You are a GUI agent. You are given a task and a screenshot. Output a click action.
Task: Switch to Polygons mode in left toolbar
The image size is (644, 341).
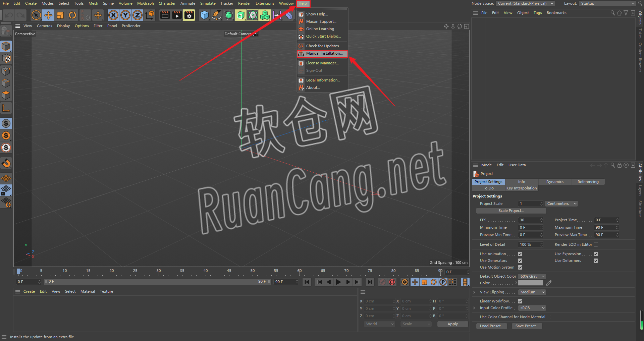(6, 95)
